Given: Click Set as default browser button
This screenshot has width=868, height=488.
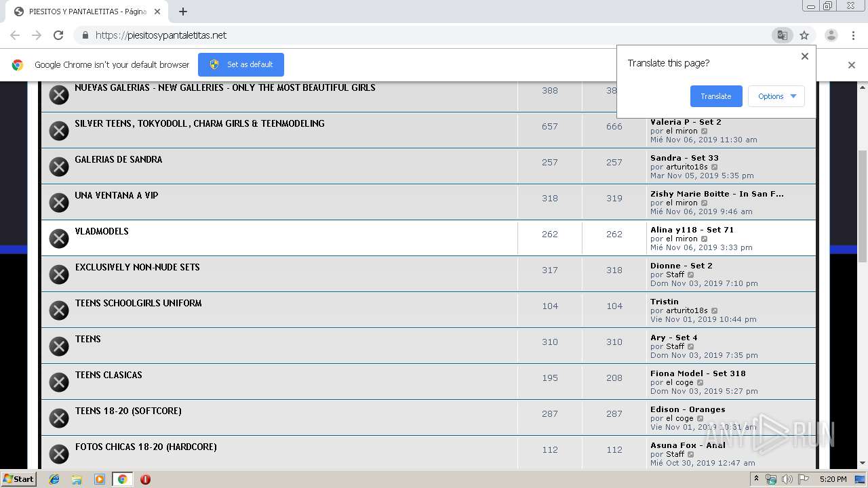Looking at the screenshot, I should click(241, 64).
